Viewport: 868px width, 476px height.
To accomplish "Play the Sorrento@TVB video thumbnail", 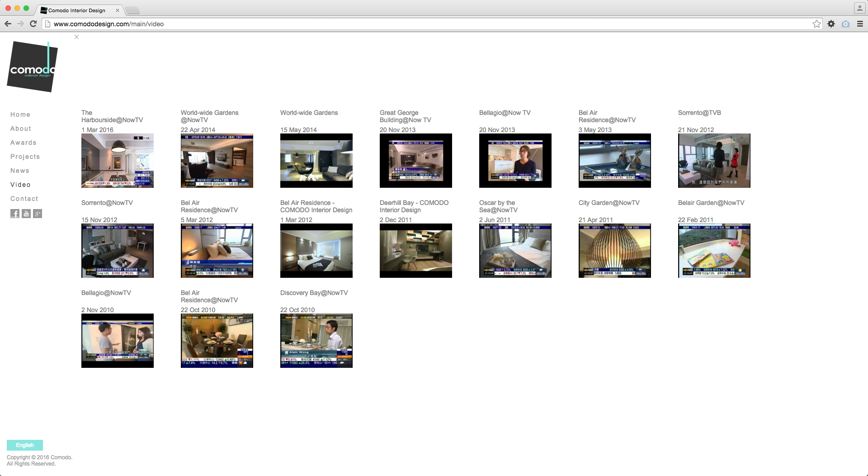I will [714, 161].
